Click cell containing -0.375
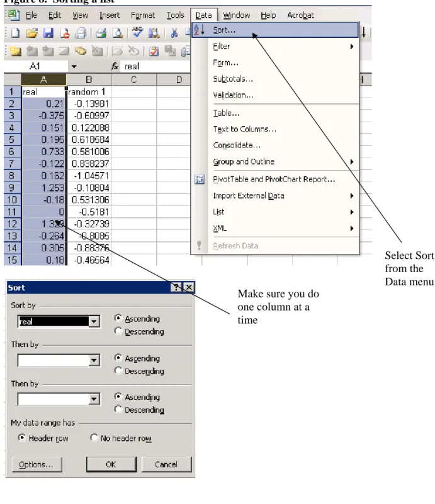 tap(43, 116)
